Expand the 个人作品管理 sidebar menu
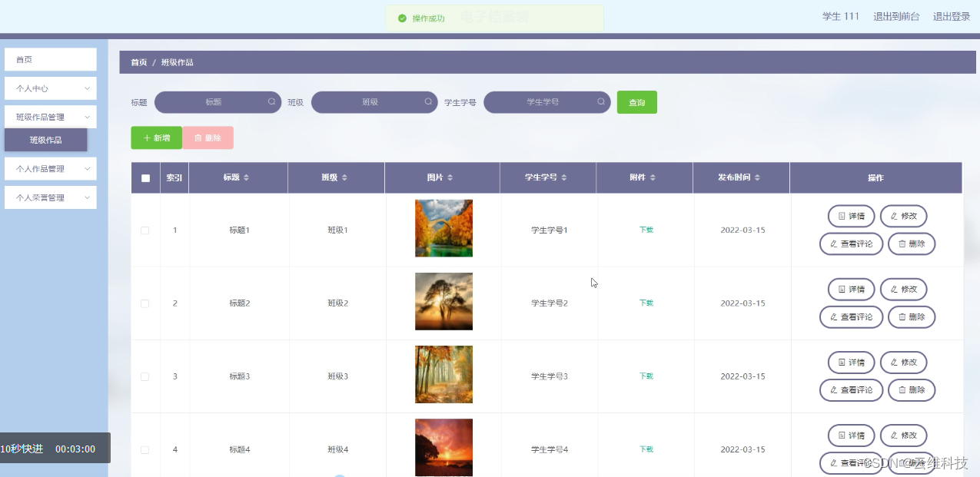This screenshot has width=980, height=477. (x=51, y=168)
